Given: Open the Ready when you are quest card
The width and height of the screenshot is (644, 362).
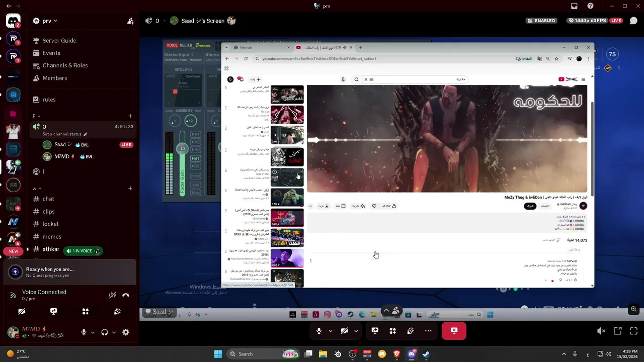Looking at the screenshot, I should (70, 272).
